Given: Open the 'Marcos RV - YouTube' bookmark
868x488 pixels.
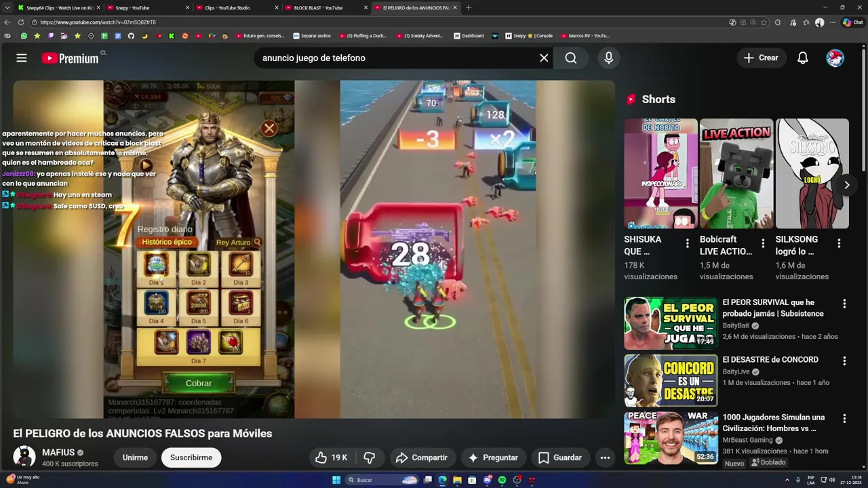Looking at the screenshot, I should [585, 36].
